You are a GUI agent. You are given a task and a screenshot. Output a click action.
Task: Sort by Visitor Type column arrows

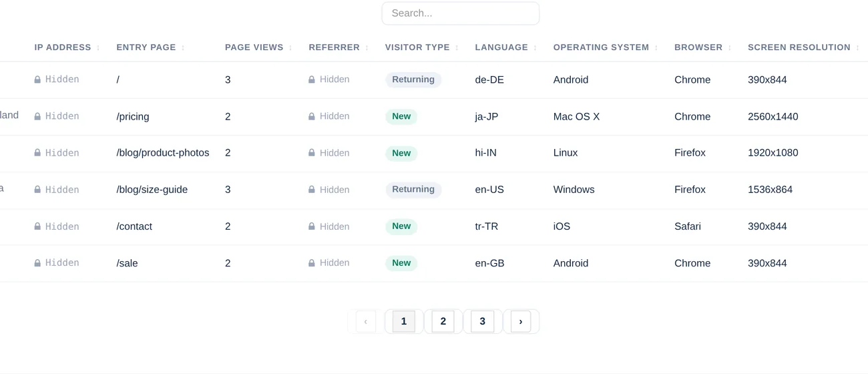457,48
